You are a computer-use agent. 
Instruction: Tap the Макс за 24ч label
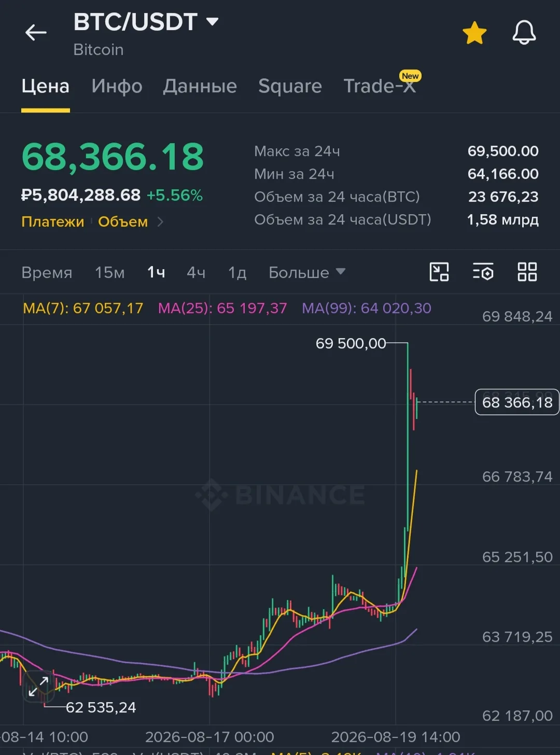point(297,151)
